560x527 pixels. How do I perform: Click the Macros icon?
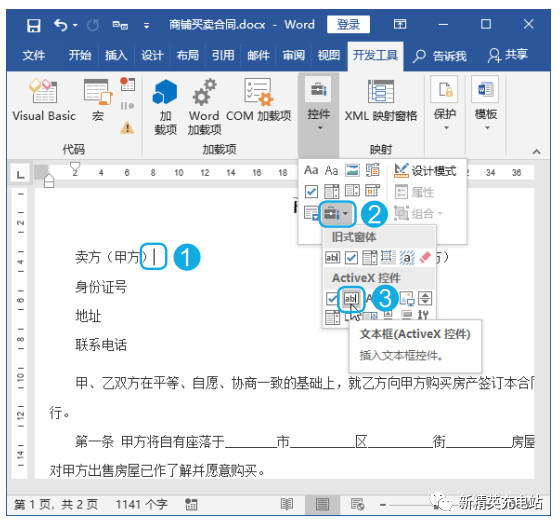point(98,101)
